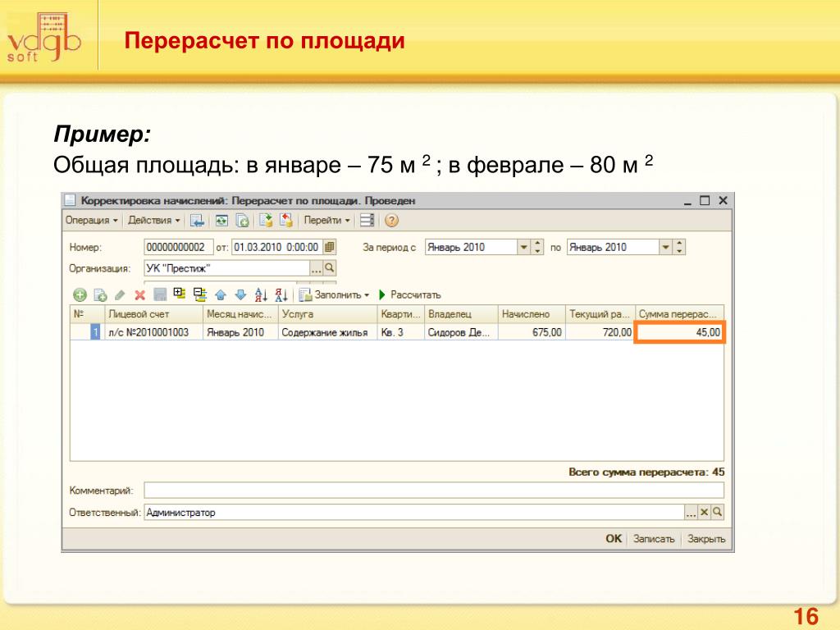Open calendar picker beside document date
The width and height of the screenshot is (840, 630).
coord(329,247)
